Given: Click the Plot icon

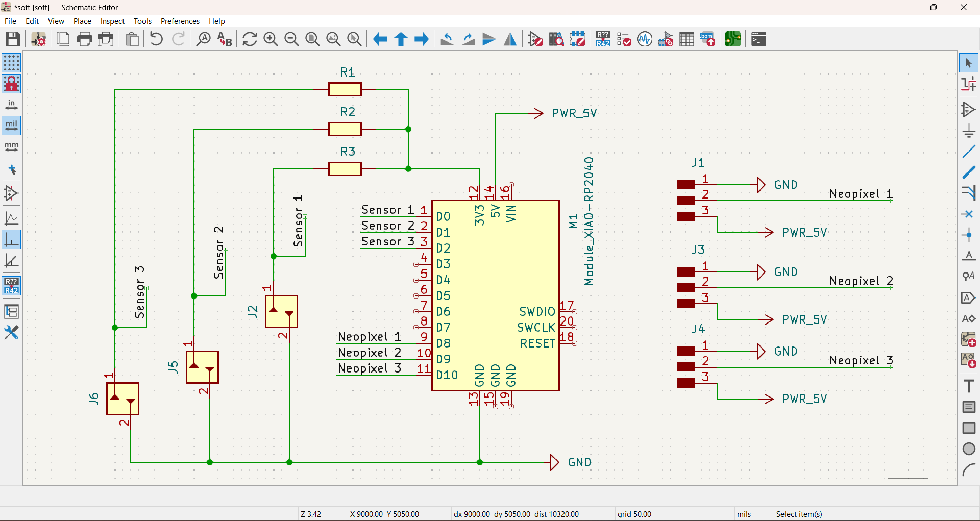Looking at the screenshot, I should point(106,39).
